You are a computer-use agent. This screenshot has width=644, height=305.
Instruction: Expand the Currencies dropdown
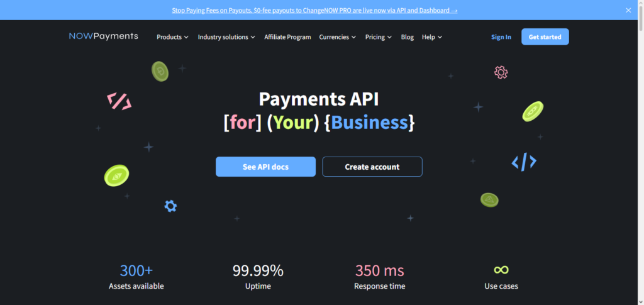pyautogui.click(x=338, y=37)
